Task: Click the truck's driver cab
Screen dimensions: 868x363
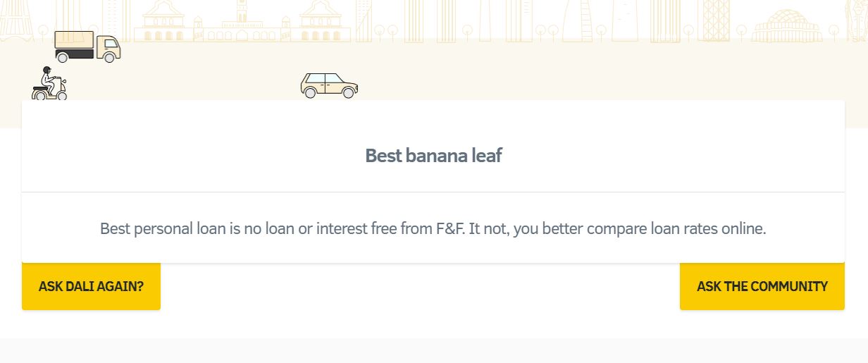Action: [x=108, y=47]
